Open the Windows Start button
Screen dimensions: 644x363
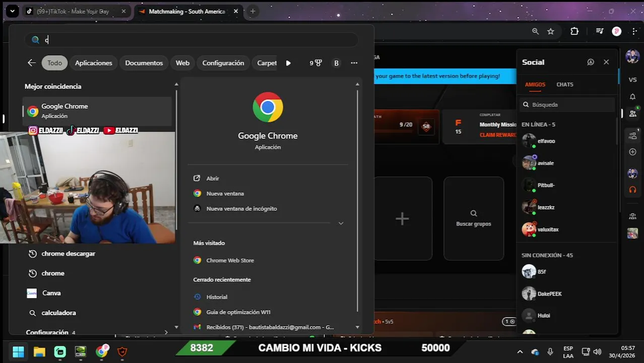pos(18,351)
